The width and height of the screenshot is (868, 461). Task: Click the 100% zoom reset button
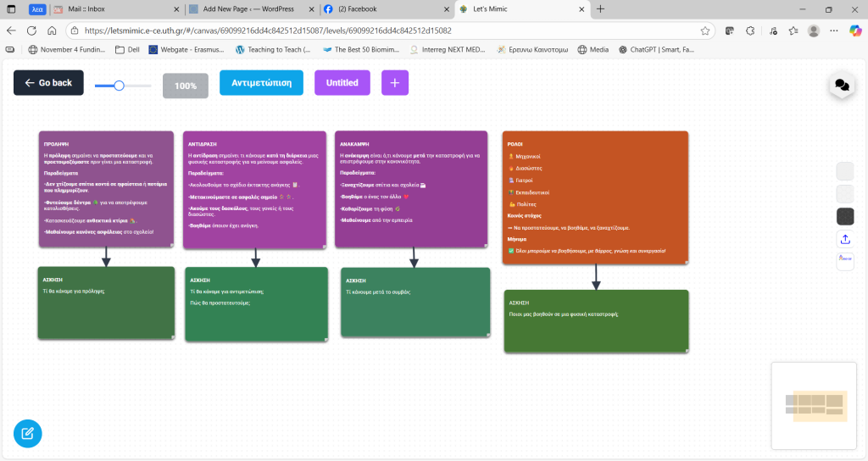[x=186, y=86]
